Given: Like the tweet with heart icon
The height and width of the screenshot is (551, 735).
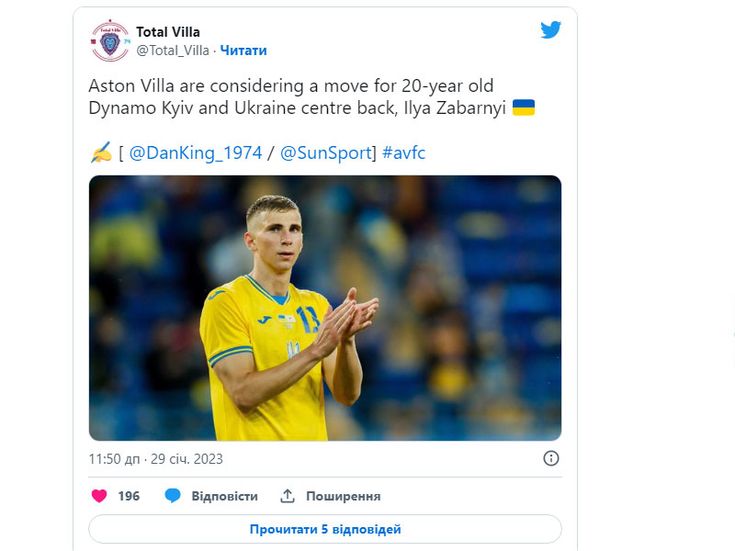Looking at the screenshot, I should click(99, 496).
